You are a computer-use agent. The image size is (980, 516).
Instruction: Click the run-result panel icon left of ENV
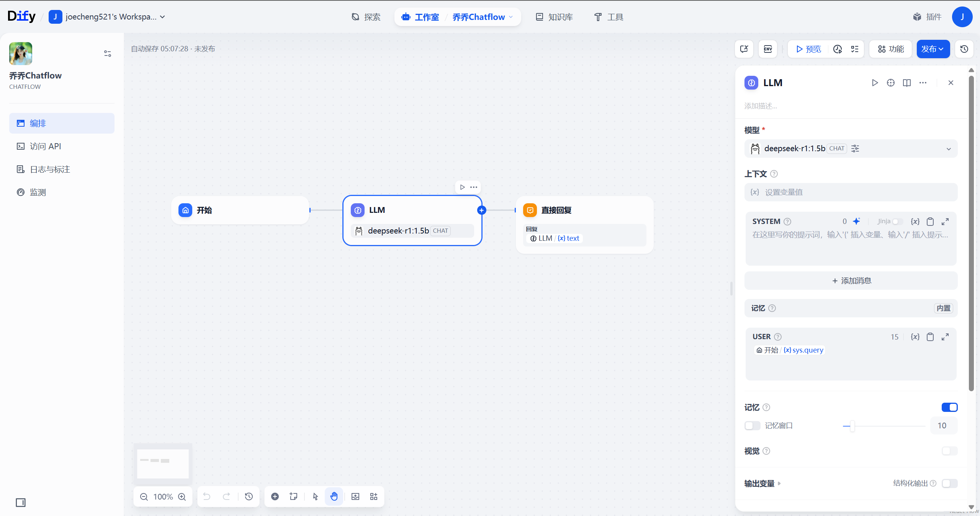[744, 49]
